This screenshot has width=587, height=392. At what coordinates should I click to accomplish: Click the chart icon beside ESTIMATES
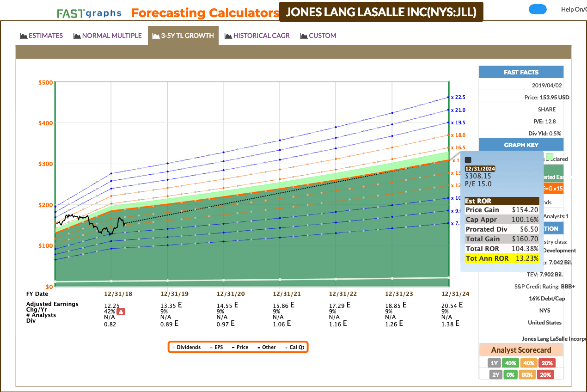click(x=24, y=36)
